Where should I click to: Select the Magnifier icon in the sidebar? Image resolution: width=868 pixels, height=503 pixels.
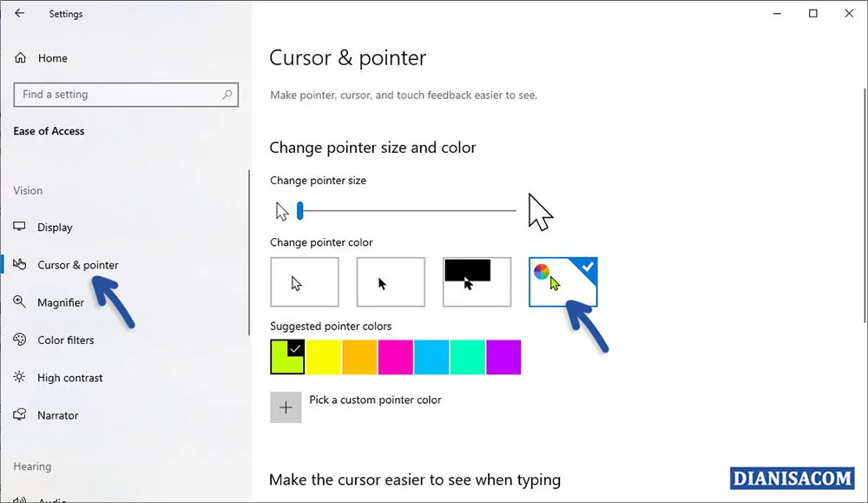click(x=19, y=302)
